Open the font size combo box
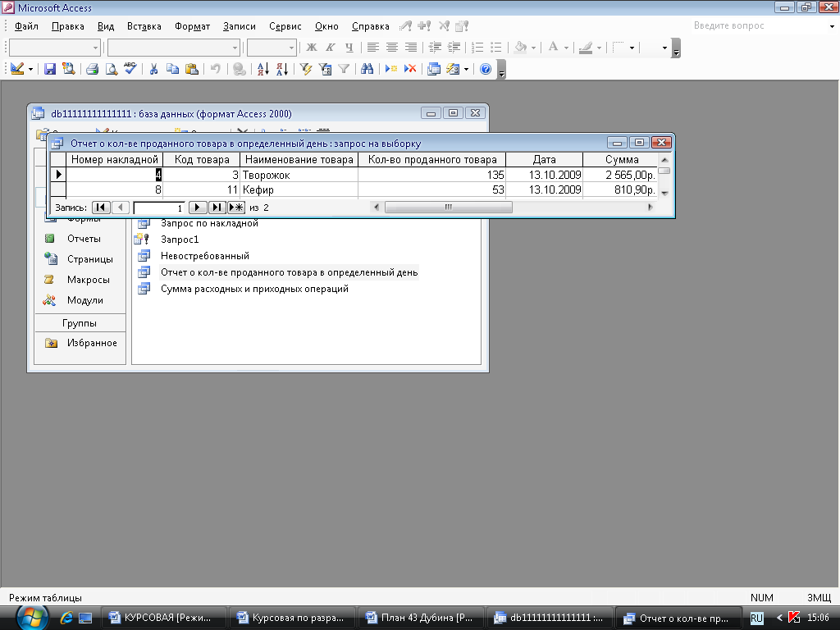 tap(272, 48)
